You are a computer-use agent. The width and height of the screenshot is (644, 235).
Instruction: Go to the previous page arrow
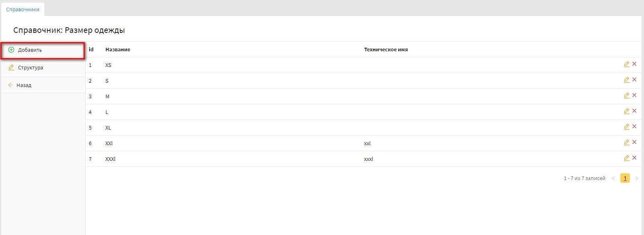[x=613, y=178]
